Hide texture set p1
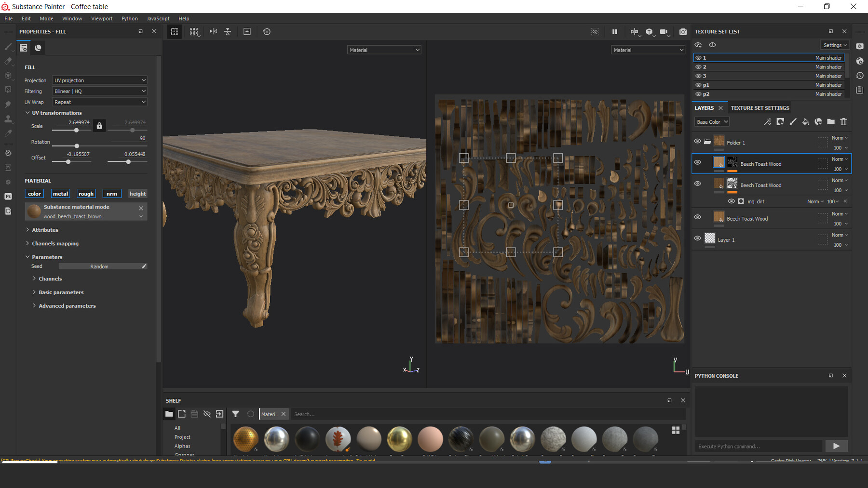868x488 pixels. 698,85
